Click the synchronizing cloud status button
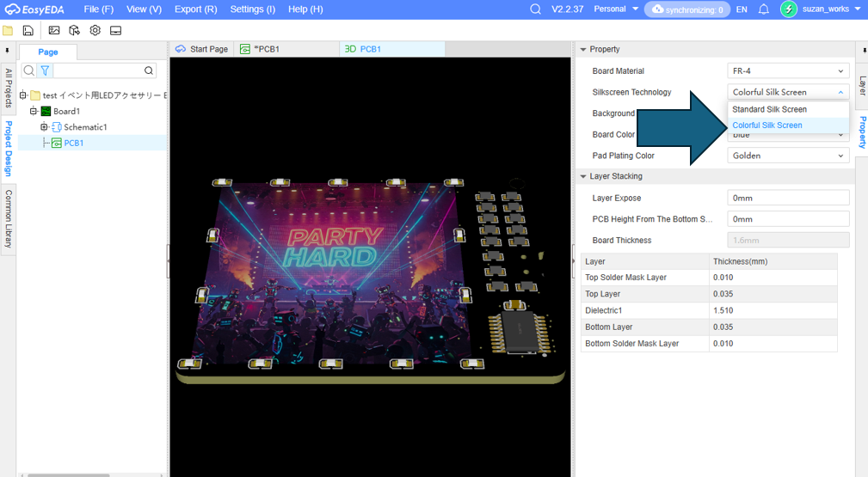This screenshot has height=477, width=868. (x=687, y=9)
